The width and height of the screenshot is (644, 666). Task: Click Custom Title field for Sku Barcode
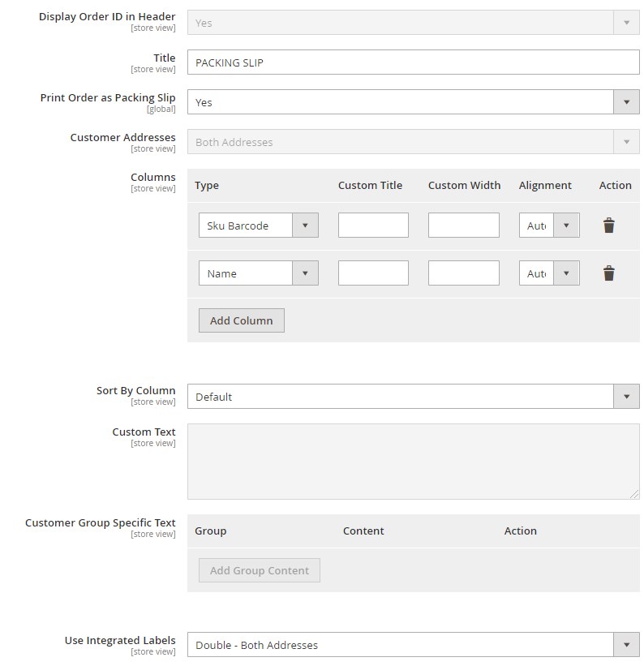(x=373, y=226)
